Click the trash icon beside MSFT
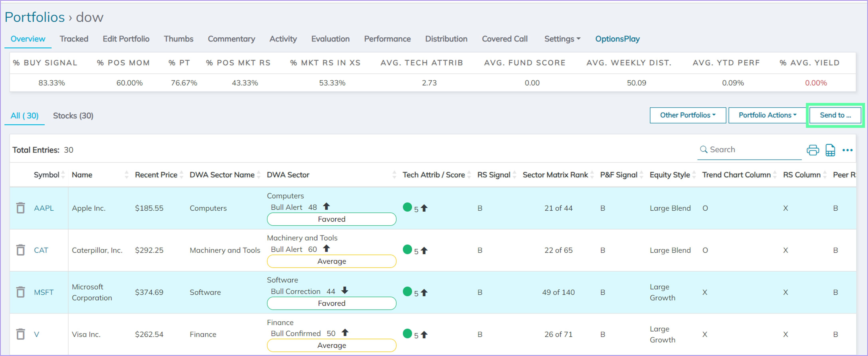This screenshot has height=356, width=868. [x=21, y=292]
